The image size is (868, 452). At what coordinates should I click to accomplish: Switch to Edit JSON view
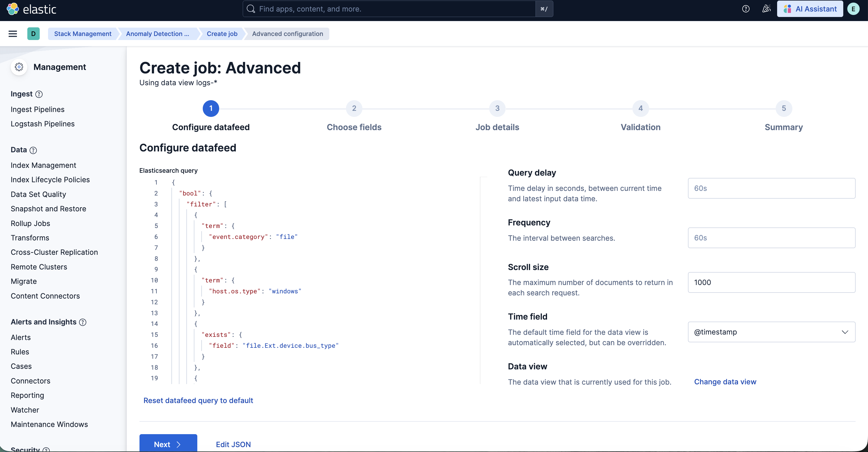point(234,444)
